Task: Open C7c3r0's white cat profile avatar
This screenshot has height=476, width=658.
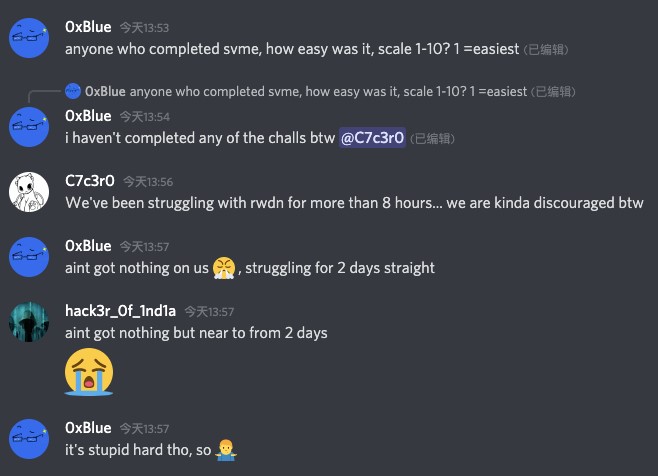Action: (29, 192)
